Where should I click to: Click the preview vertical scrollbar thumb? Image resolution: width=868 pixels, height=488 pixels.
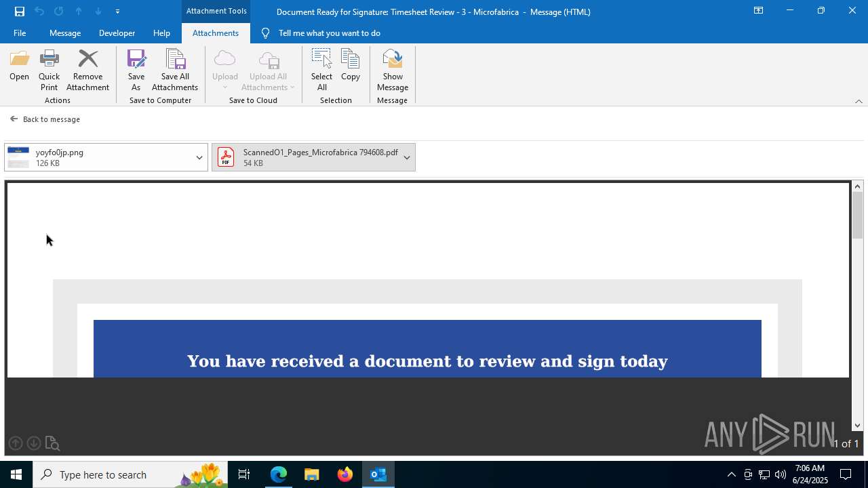858,216
